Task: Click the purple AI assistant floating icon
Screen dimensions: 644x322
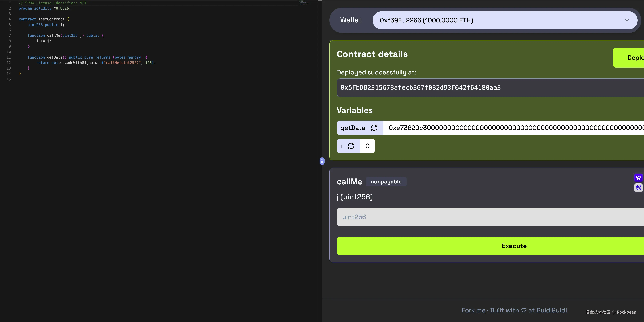Action: pos(638,178)
